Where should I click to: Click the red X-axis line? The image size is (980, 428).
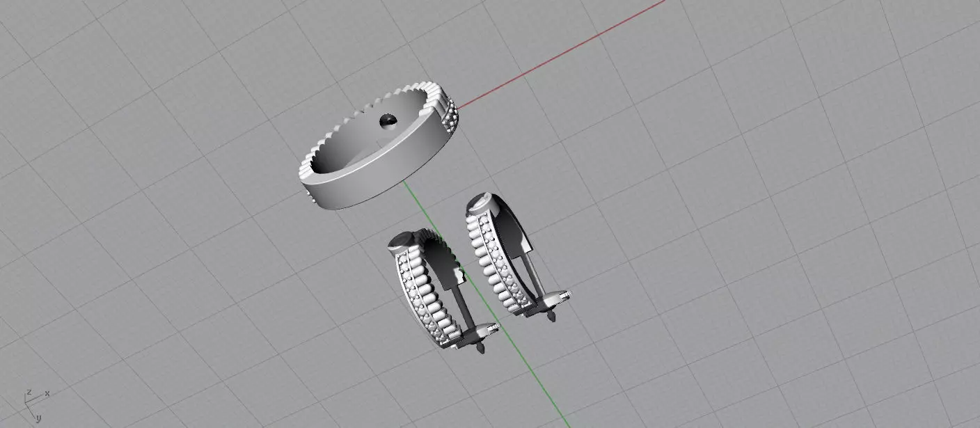point(562,53)
